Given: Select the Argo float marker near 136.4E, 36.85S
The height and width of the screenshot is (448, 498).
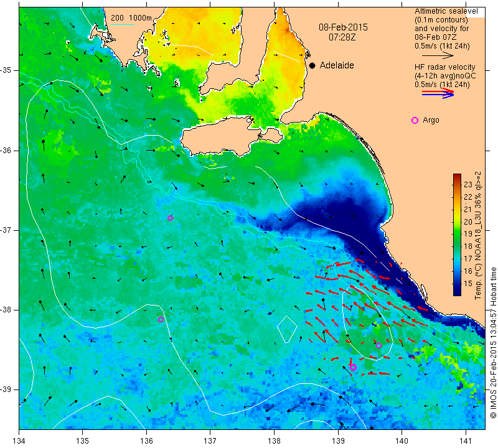Looking at the screenshot, I should 170,218.
